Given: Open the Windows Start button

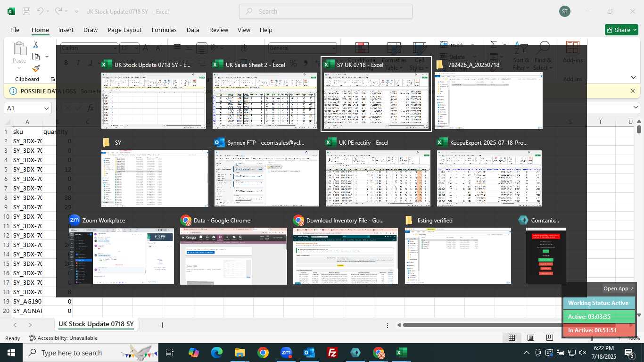Looking at the screenshot, I should click(x=11, y=353).
